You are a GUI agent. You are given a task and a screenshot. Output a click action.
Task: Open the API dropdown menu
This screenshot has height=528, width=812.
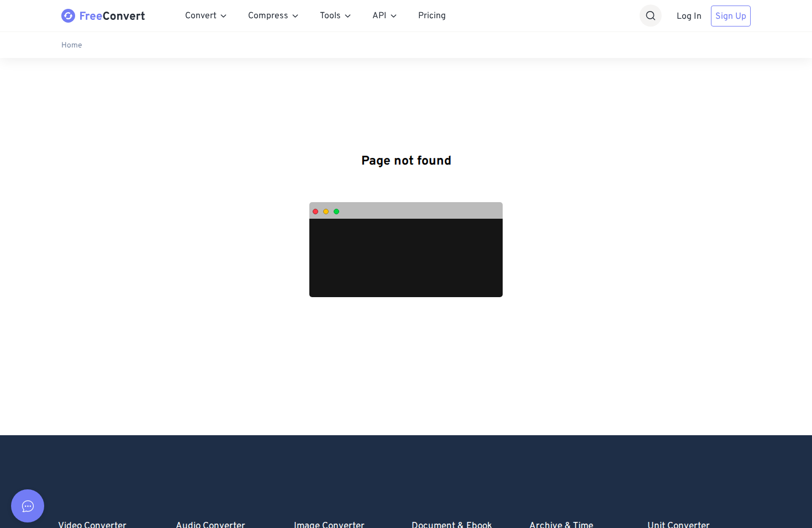[384, 16]
